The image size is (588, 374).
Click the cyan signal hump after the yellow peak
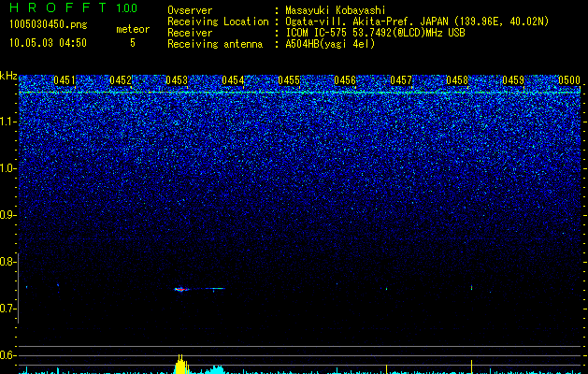[215, 370]
